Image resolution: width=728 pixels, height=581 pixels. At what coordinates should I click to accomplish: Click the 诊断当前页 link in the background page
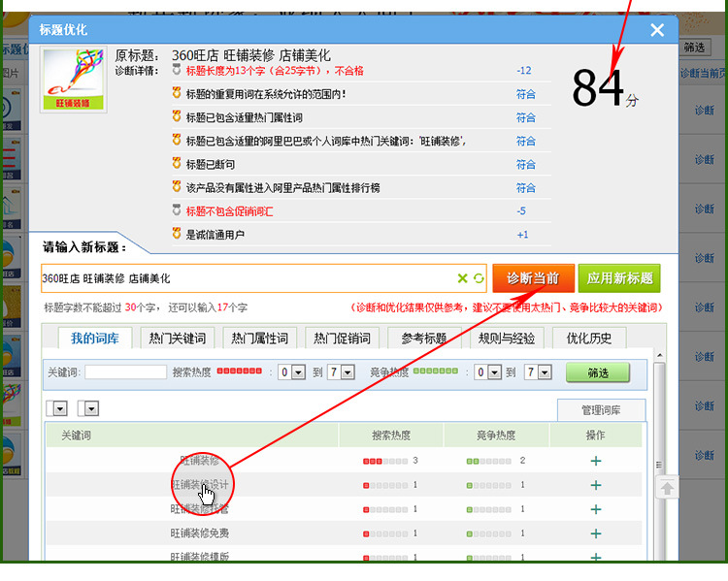point(703,74)
